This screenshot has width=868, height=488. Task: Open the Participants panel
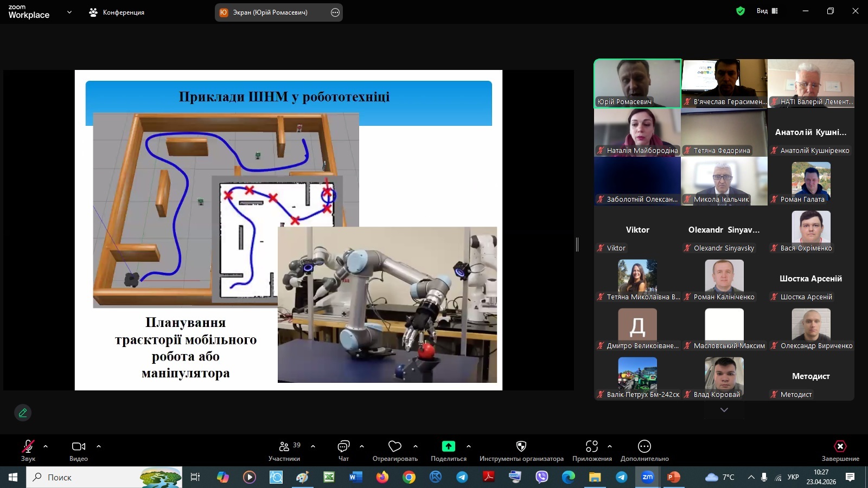tap(284, 450)
